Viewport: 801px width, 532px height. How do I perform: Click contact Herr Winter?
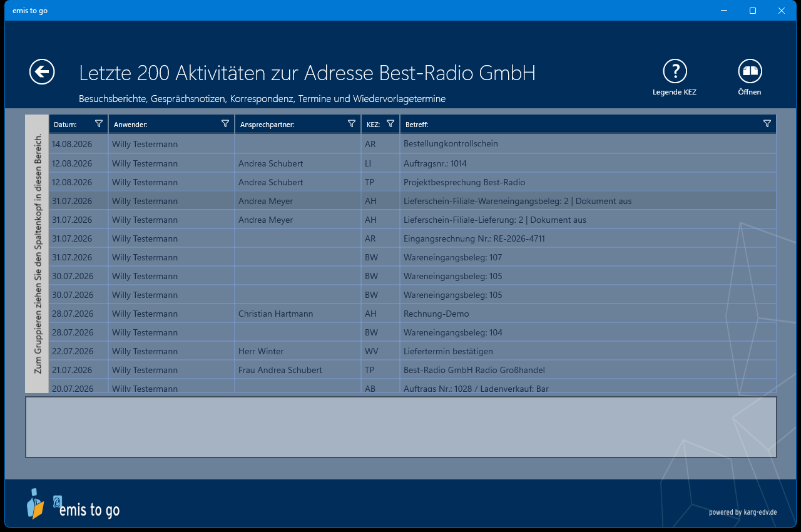(x=261, y=351)
